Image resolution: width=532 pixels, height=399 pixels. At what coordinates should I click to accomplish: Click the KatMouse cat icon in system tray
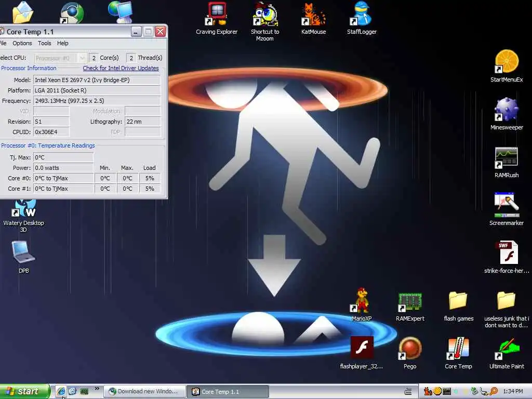pyautogui.click(x=428, y=392)
